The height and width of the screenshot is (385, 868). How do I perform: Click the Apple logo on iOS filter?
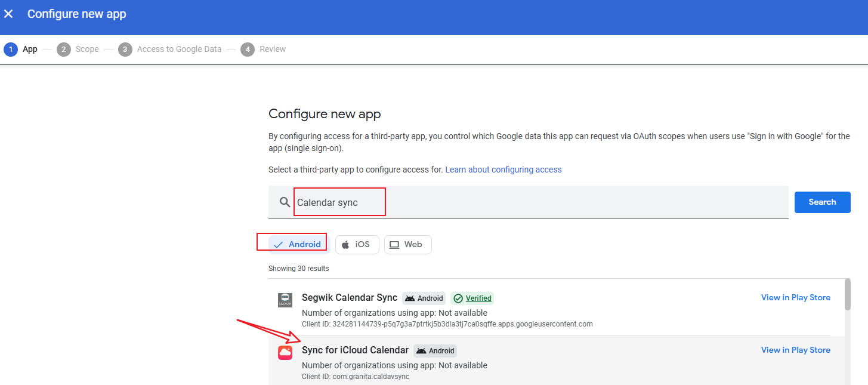[x=345, y=245]
